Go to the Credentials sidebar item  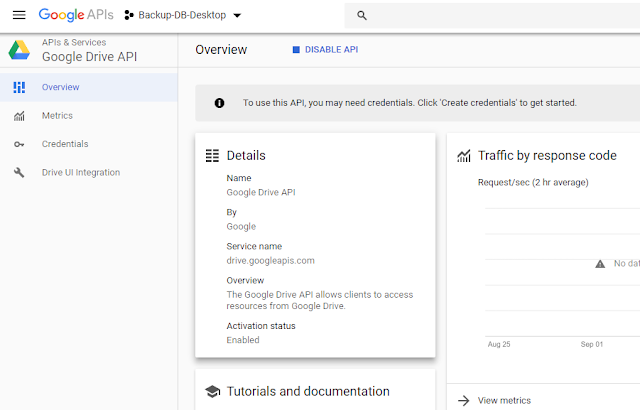click(65, 144)
